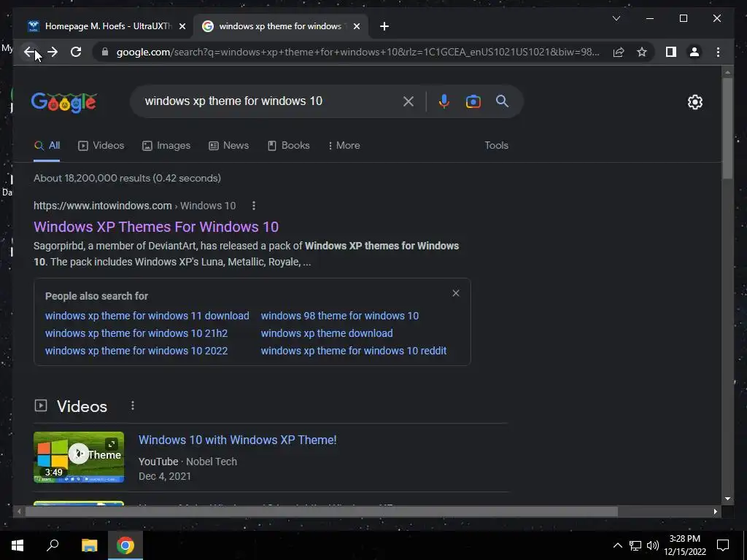
Task: Play the Windows XP Theme video thumbnail
Action: coord(79,454)
